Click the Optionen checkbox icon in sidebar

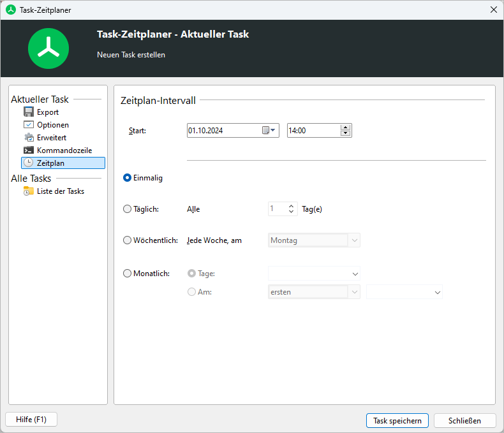point(29,124)
